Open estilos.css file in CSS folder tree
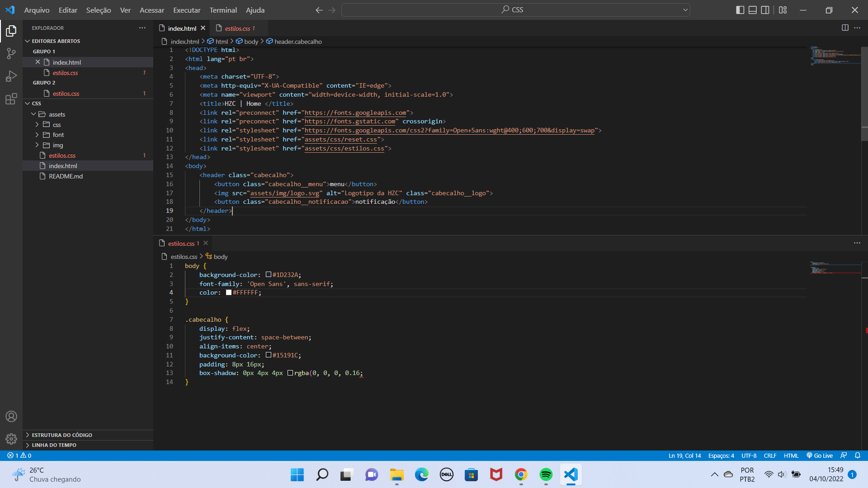 [x=88, y=155]
